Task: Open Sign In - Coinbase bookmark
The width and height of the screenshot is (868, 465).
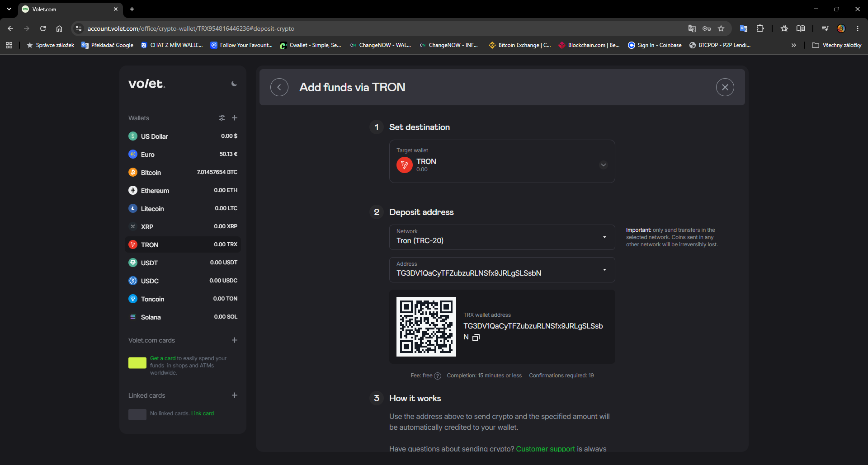Action: coord(655,45)
